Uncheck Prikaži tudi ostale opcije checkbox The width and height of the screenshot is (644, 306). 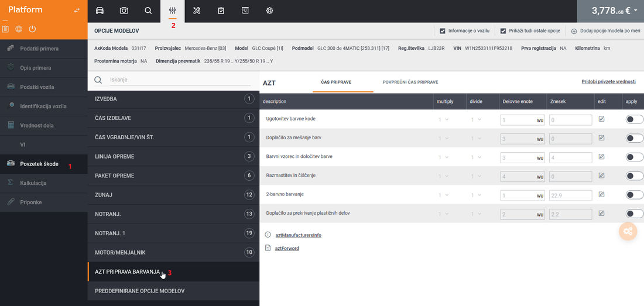pos(503,31)
